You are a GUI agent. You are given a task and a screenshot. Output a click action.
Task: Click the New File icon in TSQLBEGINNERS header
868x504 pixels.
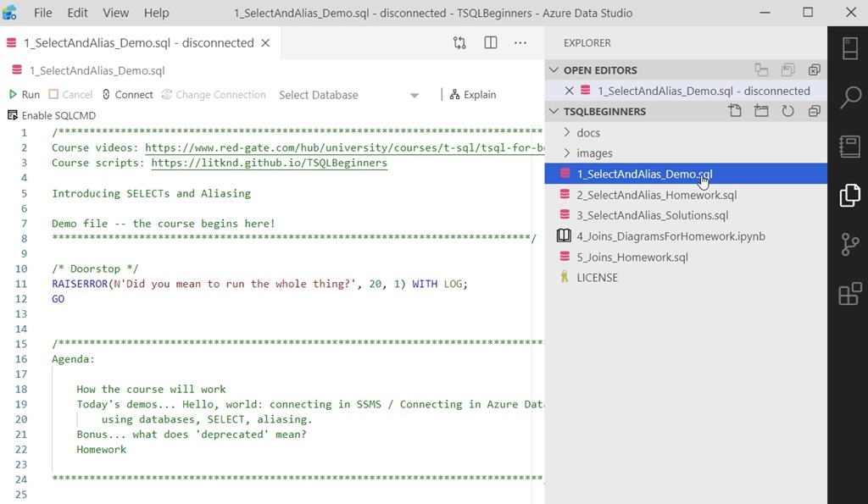735,111
